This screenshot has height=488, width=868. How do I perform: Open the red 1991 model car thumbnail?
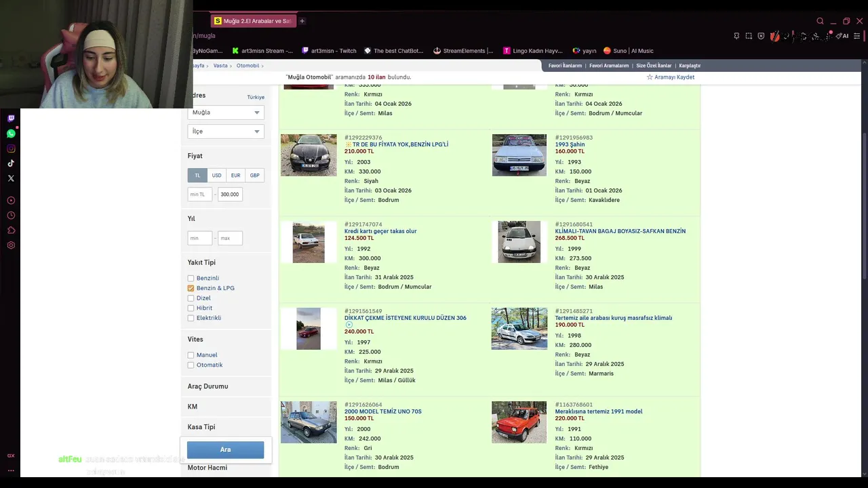519,422
